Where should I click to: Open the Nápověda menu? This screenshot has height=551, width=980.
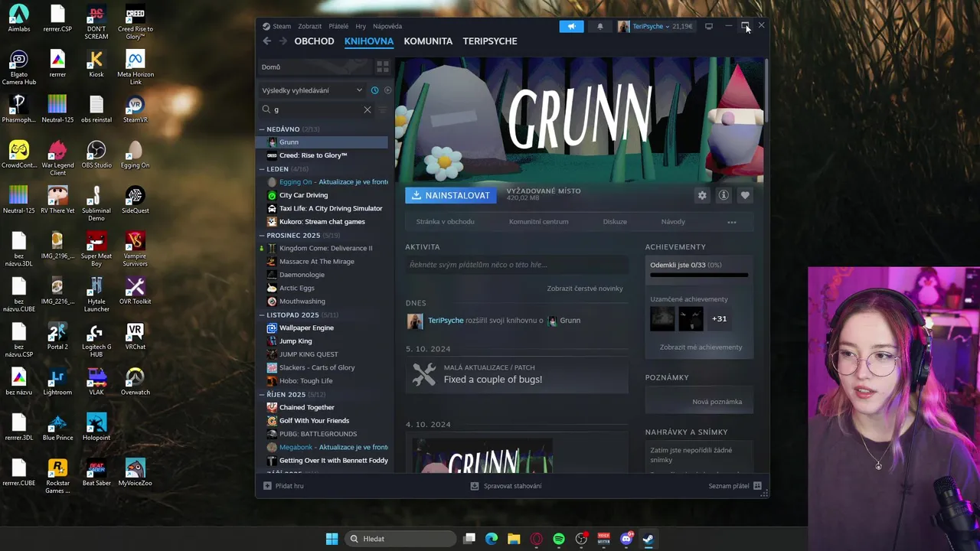click(387, 26)
